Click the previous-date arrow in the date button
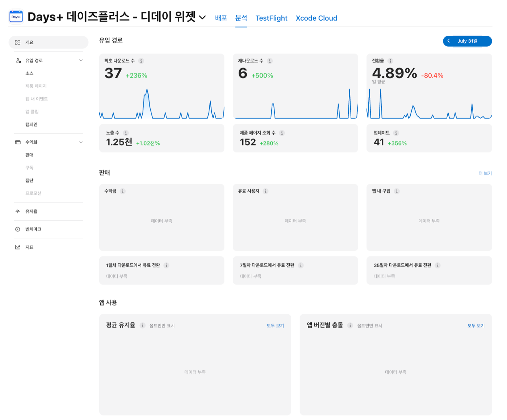Screen dimensions: 507x420 tap(448, 41)
